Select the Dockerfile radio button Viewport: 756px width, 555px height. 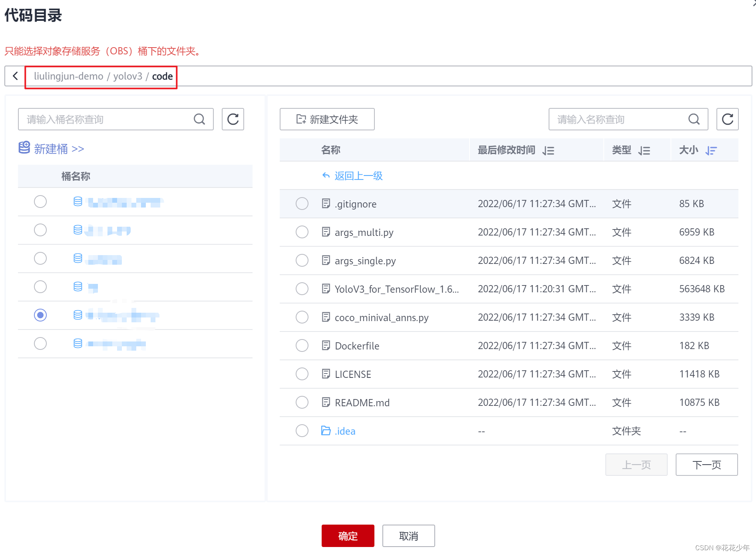point(302,345)
